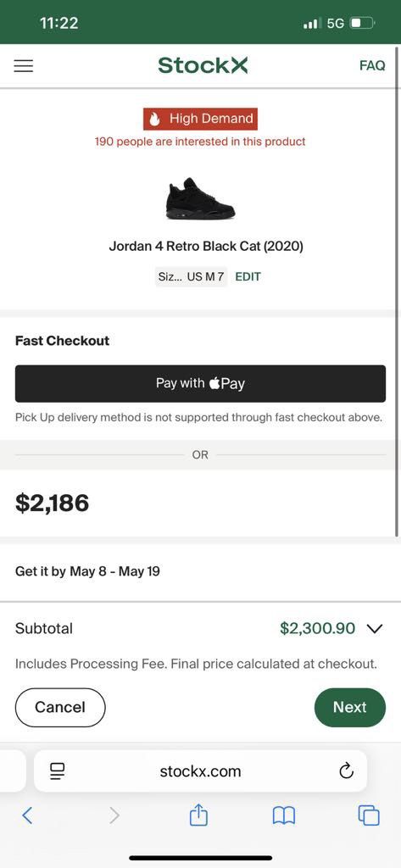Open the Safari page reader icon
Screen dimensions: 401x868
point(58,771)
